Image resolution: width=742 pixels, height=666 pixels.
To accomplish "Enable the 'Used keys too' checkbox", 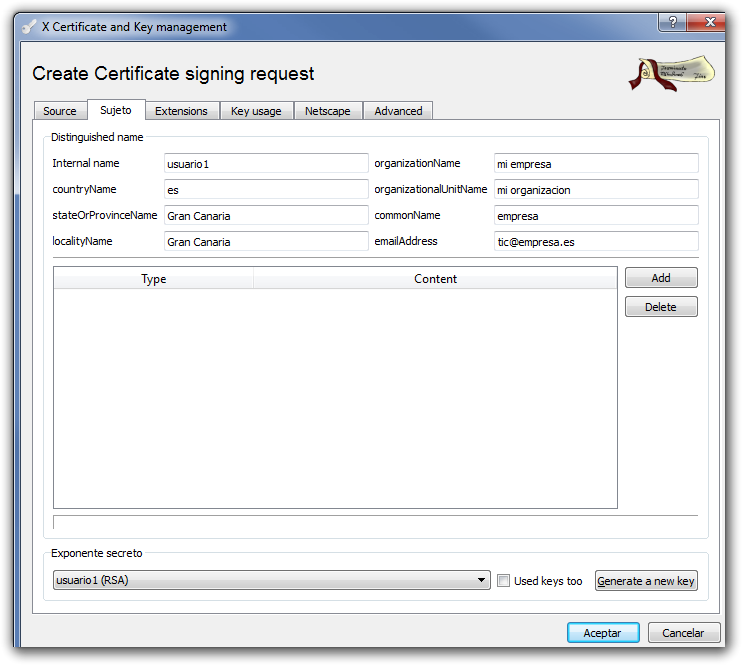I will coord(504,581).
